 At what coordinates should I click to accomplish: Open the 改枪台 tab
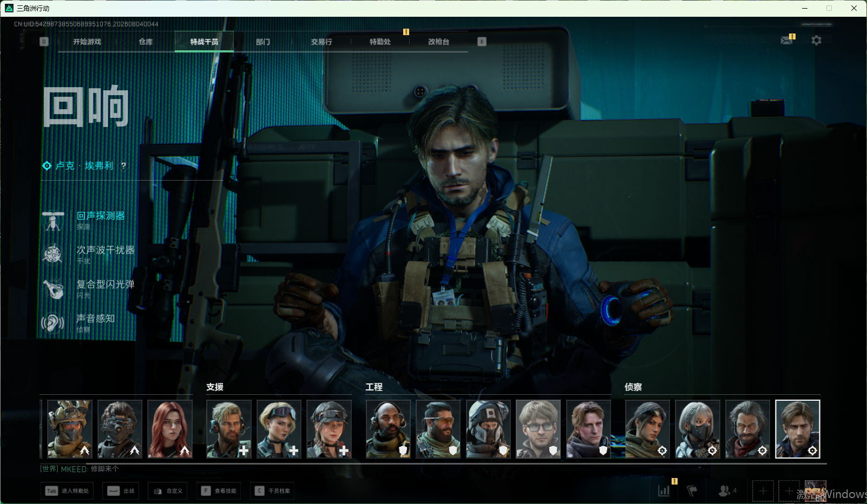pyautogui.click(x=438, y=42)
